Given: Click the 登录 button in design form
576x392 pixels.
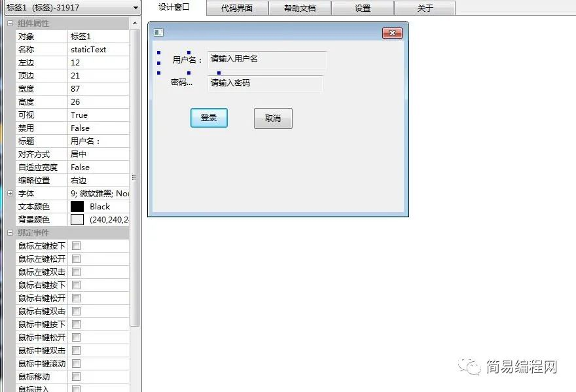Looking at the screenshot, I should tap(209, 118).
